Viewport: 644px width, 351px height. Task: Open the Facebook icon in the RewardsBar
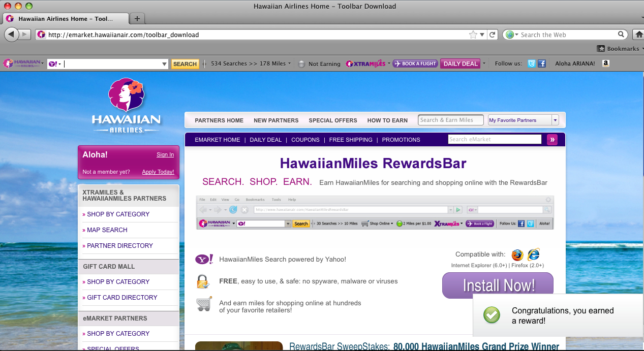[542, 63]
